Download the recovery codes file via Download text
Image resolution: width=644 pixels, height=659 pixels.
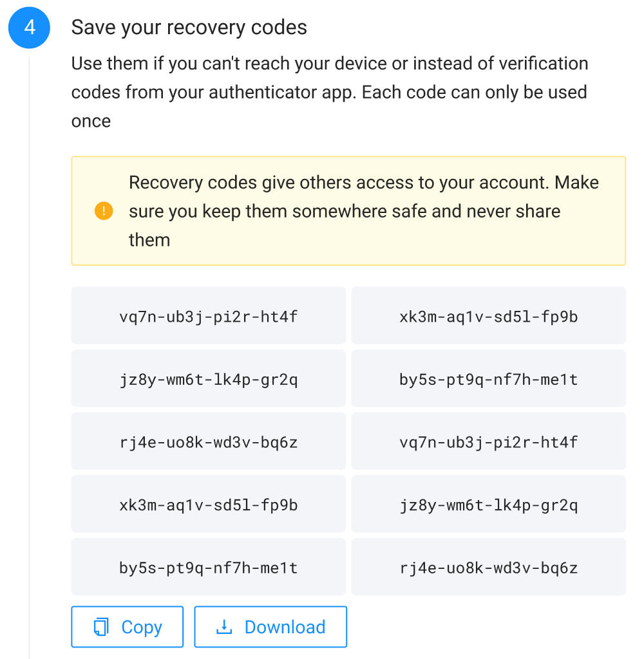(285, 627)
